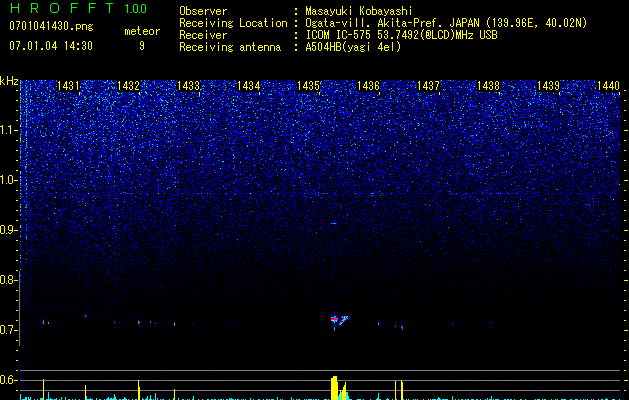
Task: Click the 1433 time marker
Action: (188, 86)
